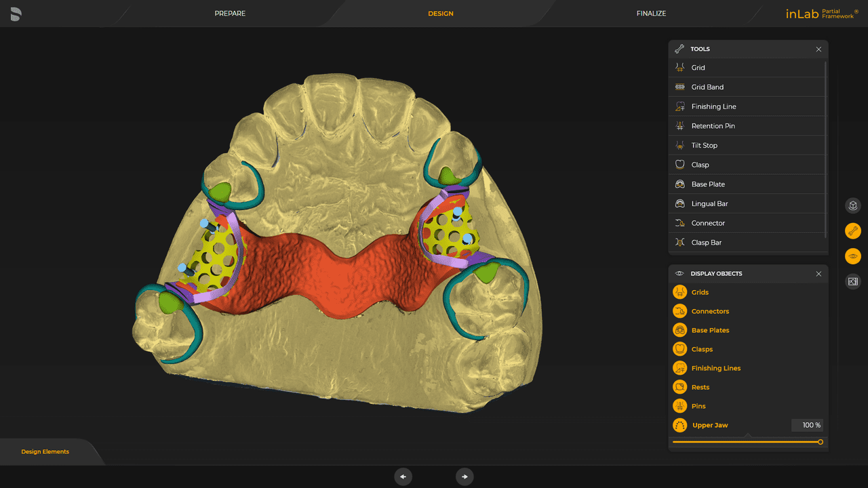The image size is (868, 488).
Task: Expand the Design Elements tab
Action: (x=45, y=451)
